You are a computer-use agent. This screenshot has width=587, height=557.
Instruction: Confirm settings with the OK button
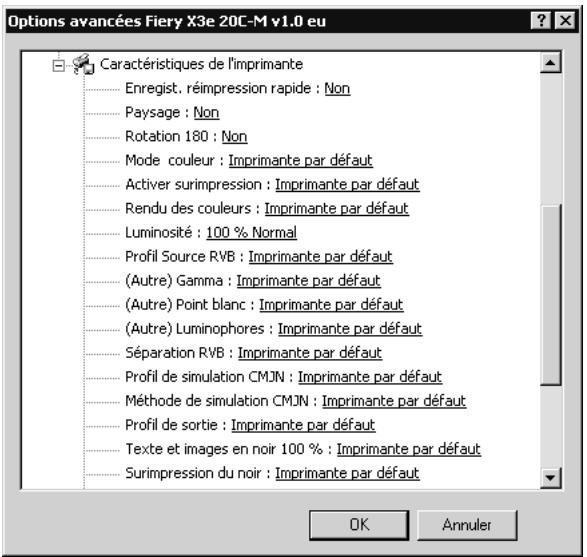[359, 525]
